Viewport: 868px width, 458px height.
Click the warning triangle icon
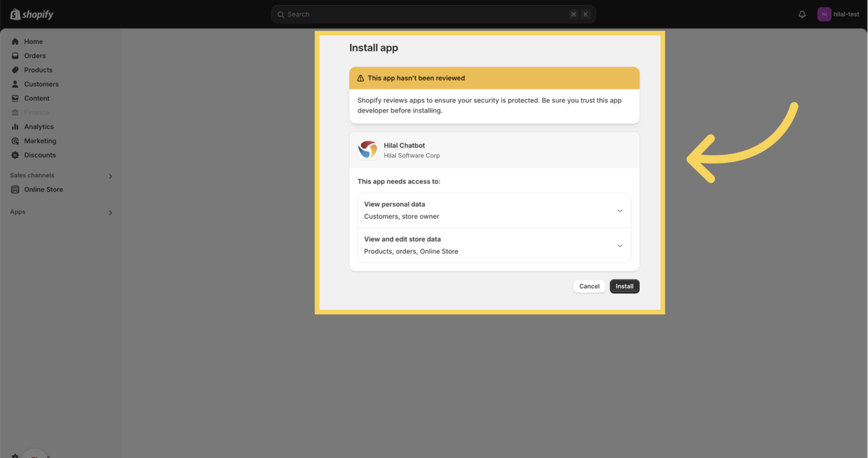[x=360, y=78]
